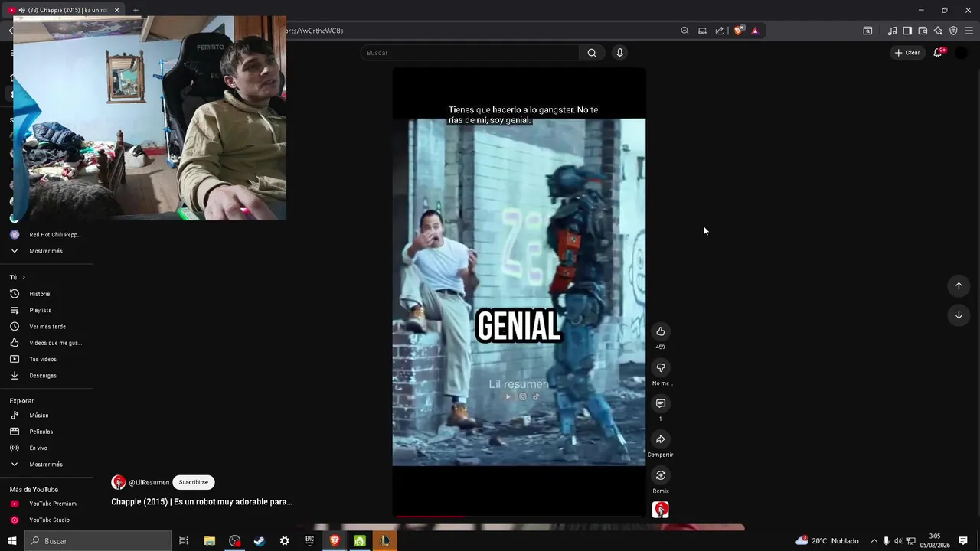Open Steam from the taskbar
This screenshot has width=980, height=551.
(260, 541)
